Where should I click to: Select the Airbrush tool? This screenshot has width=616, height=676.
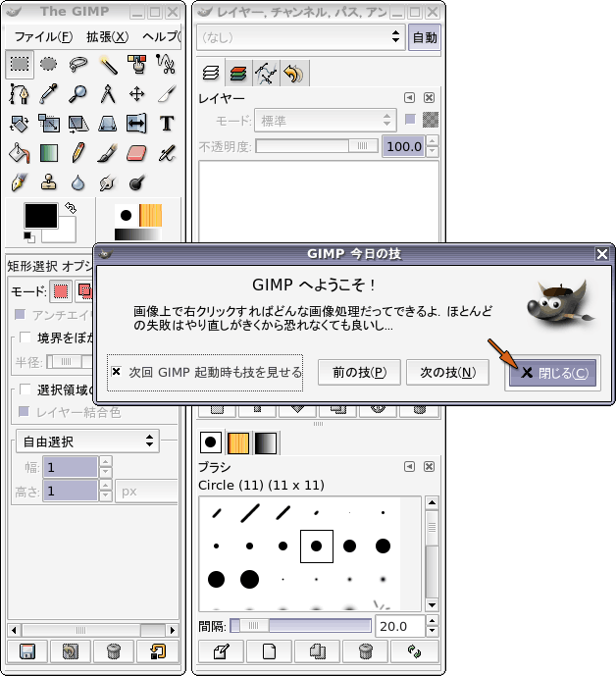pyautogui.click(x=167, y=153)
